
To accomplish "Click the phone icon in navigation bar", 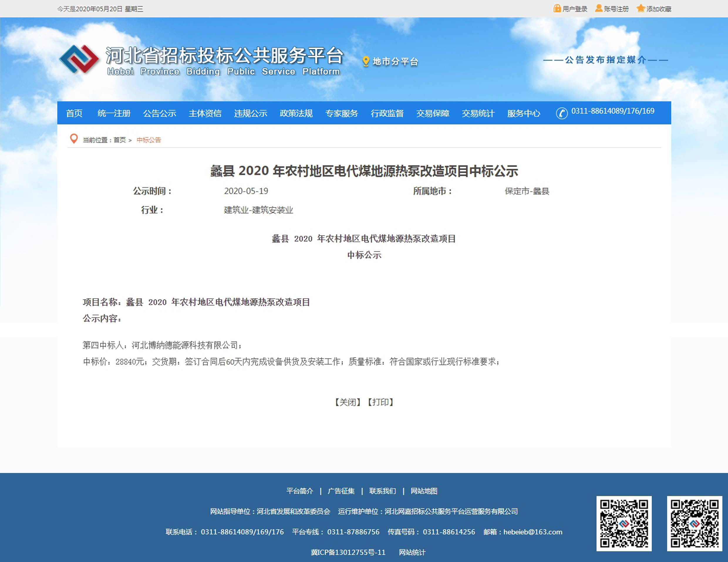I will (562, 113).
